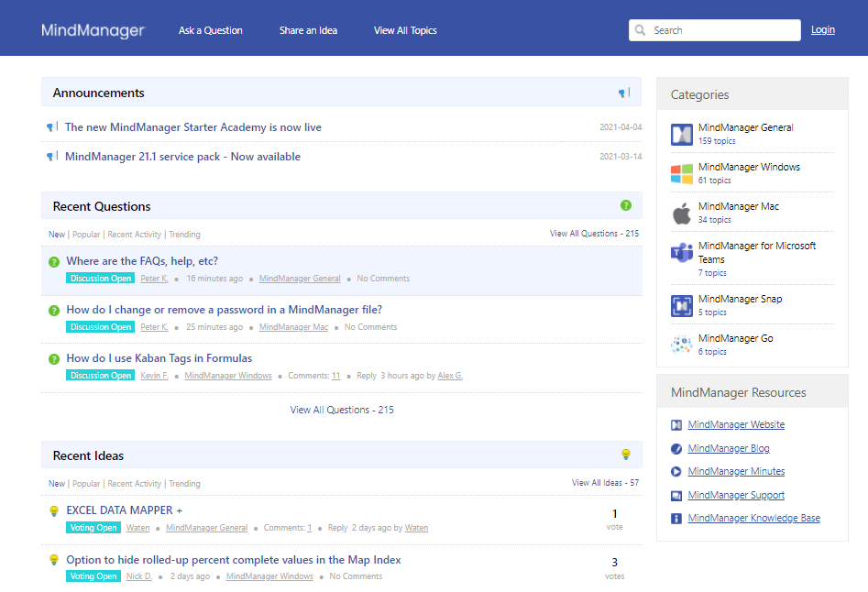Click the MindManager for Microsoft Teams icon
Image resolution: width=868 pixels, height=592 pixels.
[681, 253]
